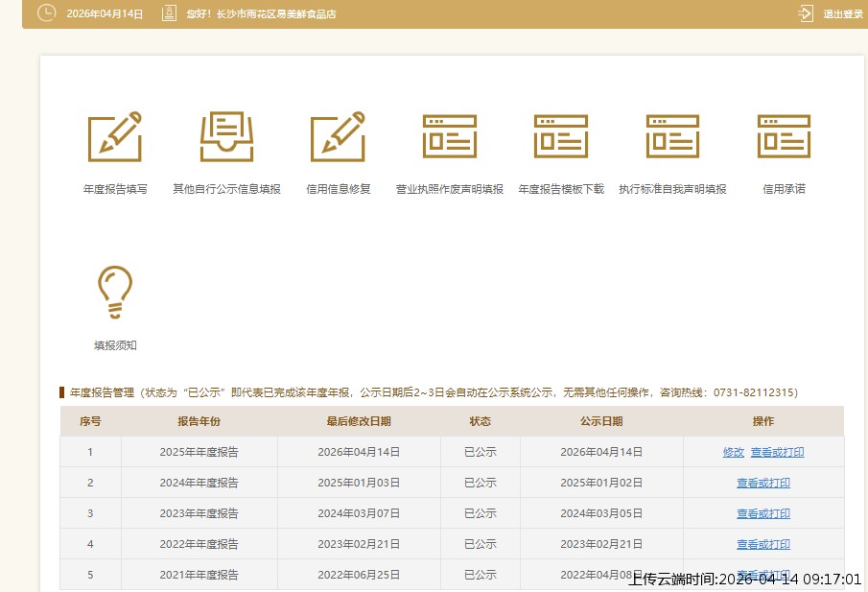
Task: Open the 填报须知 lightbulb icon
Action: 115,292
